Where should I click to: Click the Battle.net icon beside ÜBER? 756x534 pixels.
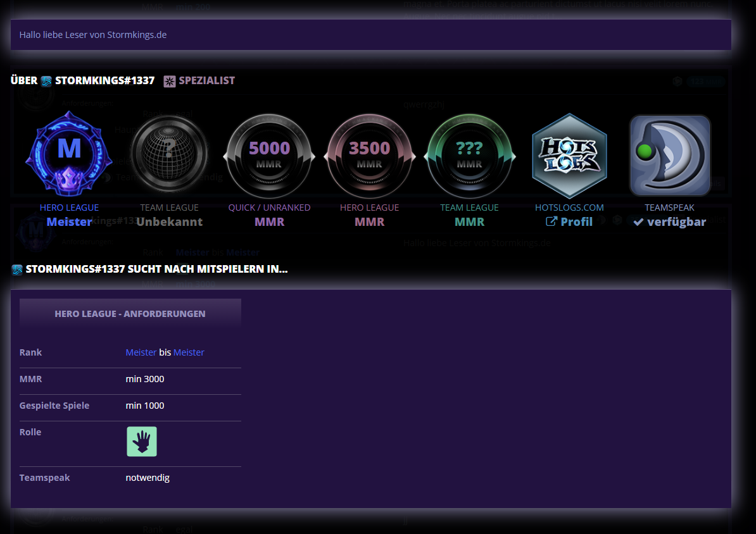[46, 81]
